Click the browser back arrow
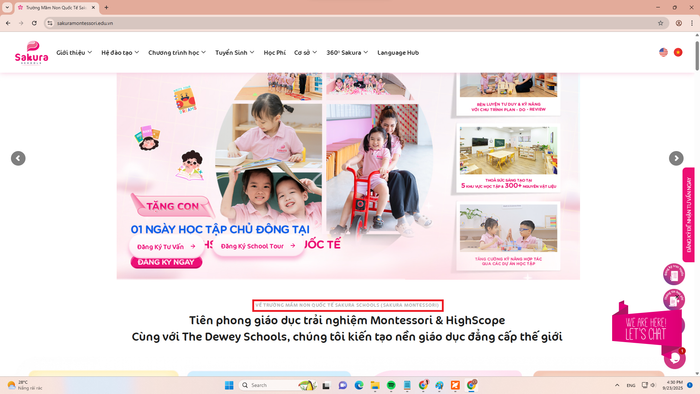 pyautogui.click(x=8, y=23)
